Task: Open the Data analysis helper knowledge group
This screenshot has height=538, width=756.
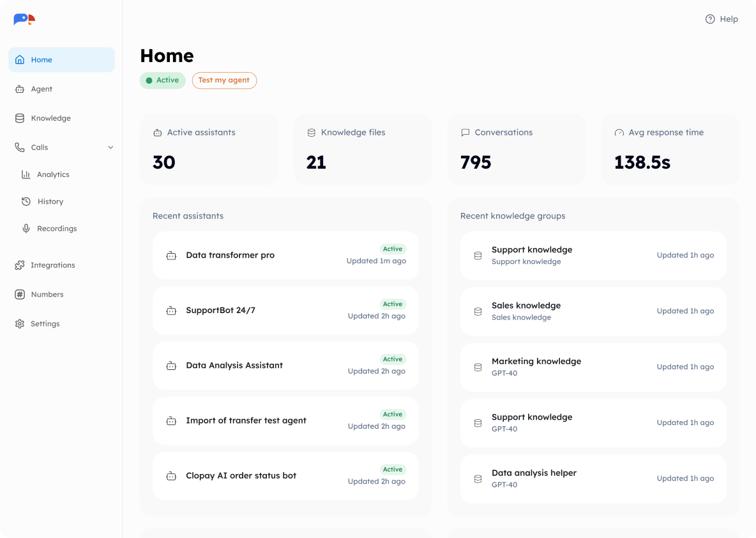Action: pos(593,478)
